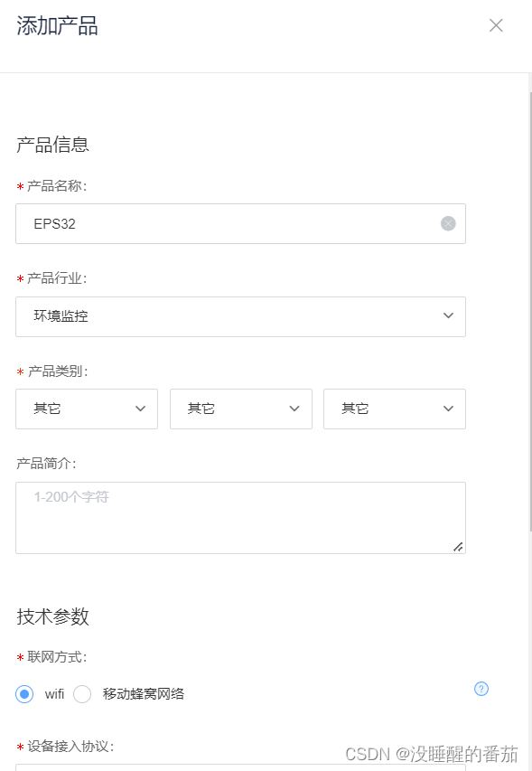The image size is (532, 771).
Task: Select the wifi radio button
Action: coord(24,693)
